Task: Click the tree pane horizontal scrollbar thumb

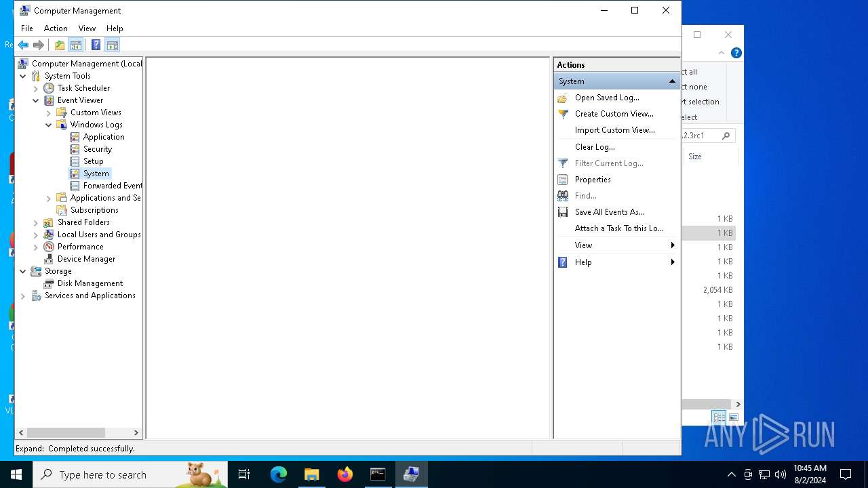Action: pyautogui.click(x=66, y=432)
